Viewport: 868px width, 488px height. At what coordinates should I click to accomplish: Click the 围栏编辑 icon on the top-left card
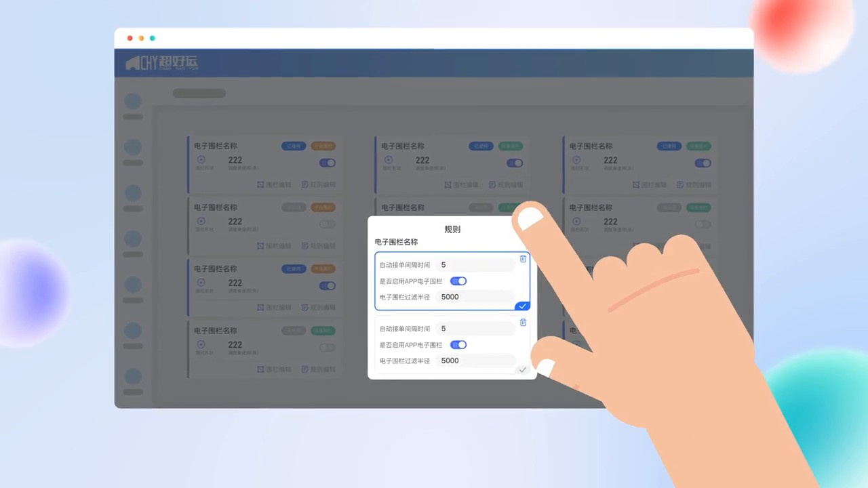coord(261,184)
